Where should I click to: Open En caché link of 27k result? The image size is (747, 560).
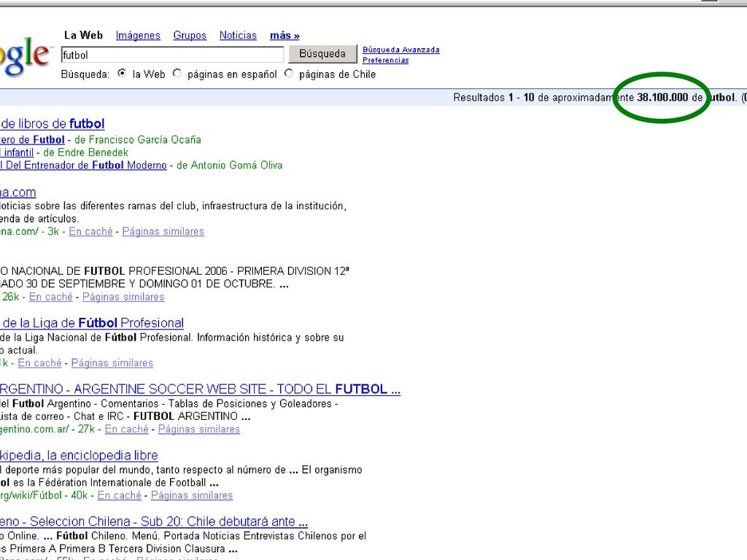point(126,429)
